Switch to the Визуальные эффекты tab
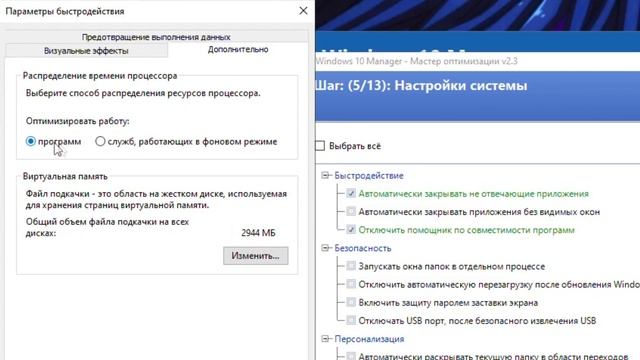The width and height of the screenshot is (640, 360). [x=86, y=51]
